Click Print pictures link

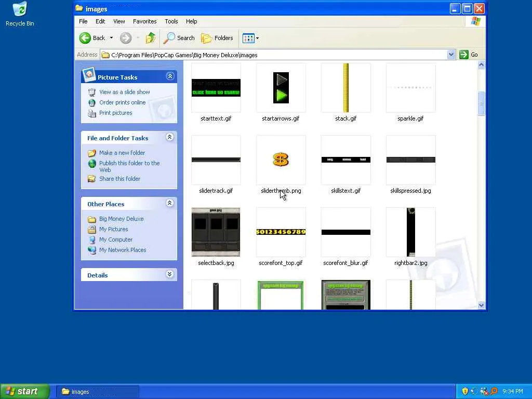point(116,113)
